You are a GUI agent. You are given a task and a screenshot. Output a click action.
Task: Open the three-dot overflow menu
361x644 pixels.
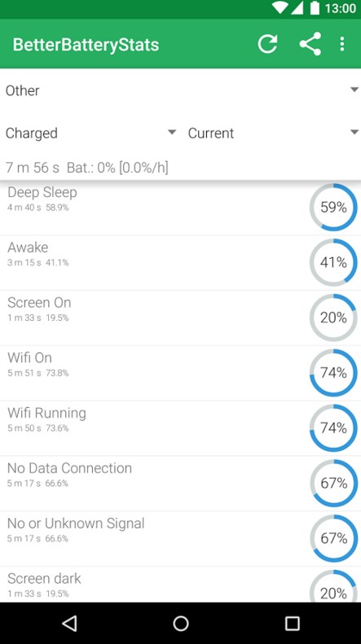(x=342, y=44)
